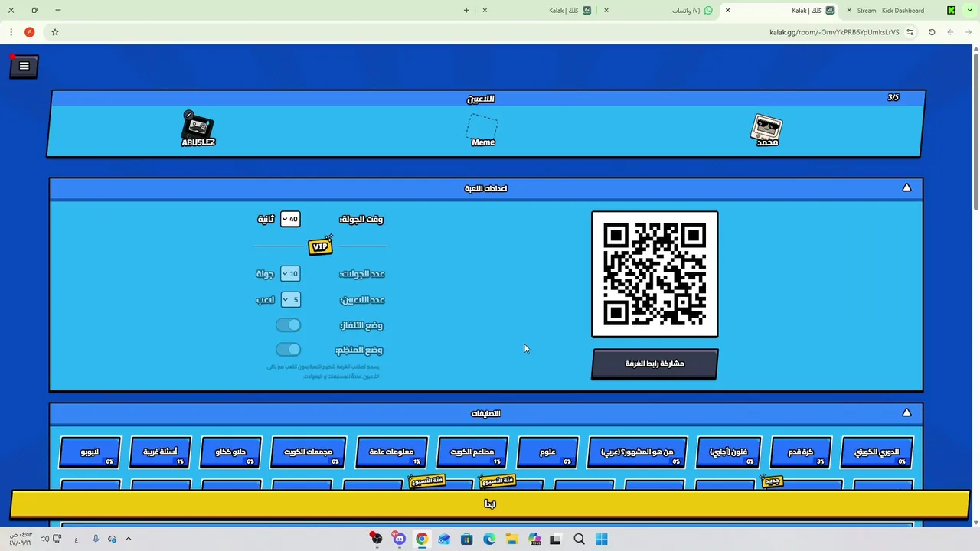Viewport: 980px width, 551px height.
Task: Open taskbar Search
Action: [579, 540]
